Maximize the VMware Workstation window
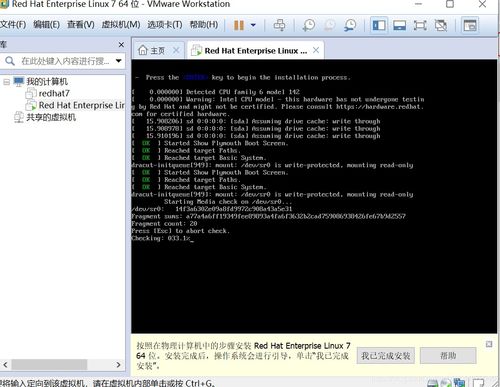This screenshot has height=387, width=500. pos(450,4)
